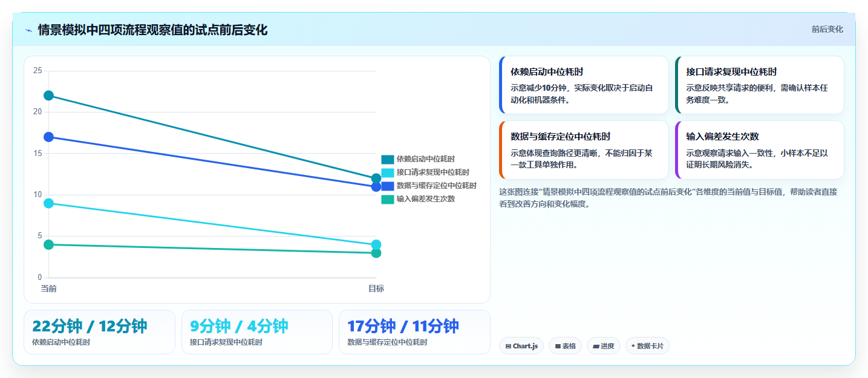
Task: Select the 22 data point at 当前
Action: [x=48, y=96]
